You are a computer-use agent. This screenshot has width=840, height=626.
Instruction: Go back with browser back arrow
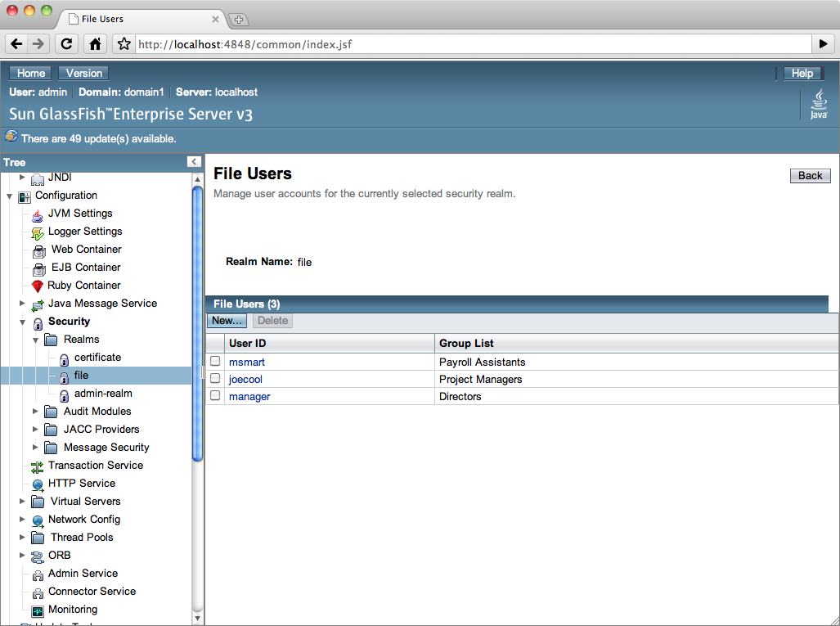[x=16, y=44]
